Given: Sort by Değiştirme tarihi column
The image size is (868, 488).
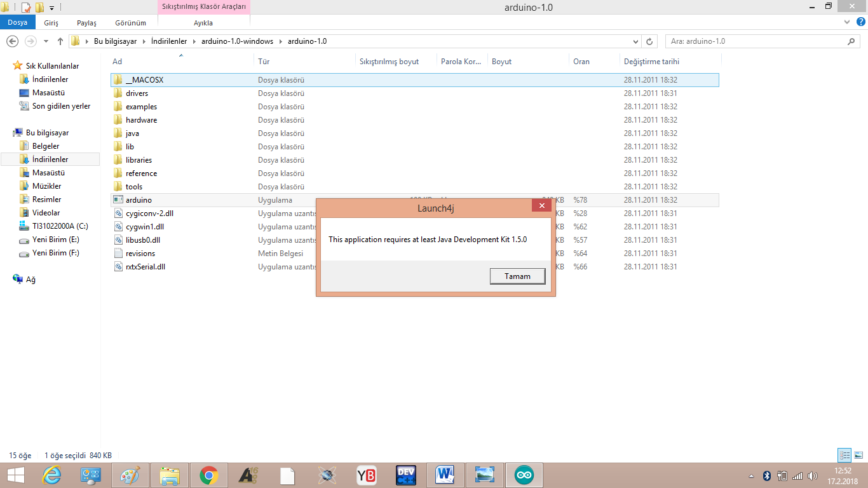Looking at the screenshot, I should 651,62.
